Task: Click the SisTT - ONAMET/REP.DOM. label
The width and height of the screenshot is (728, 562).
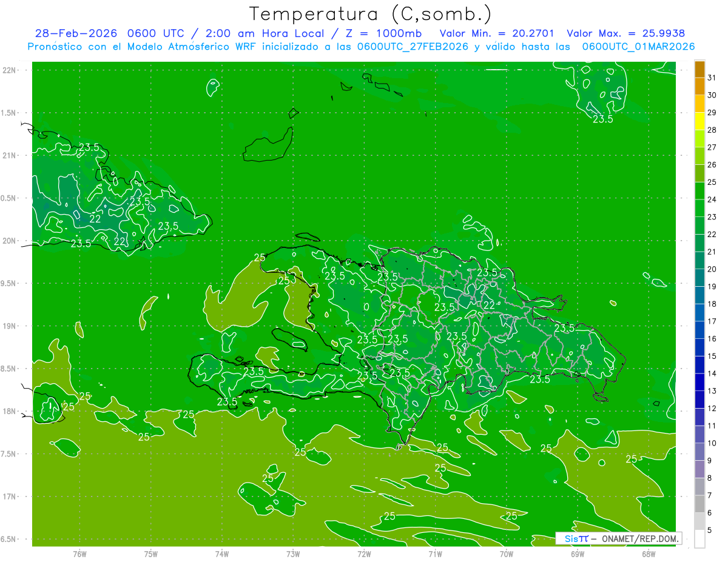Action: coord(618,538)
